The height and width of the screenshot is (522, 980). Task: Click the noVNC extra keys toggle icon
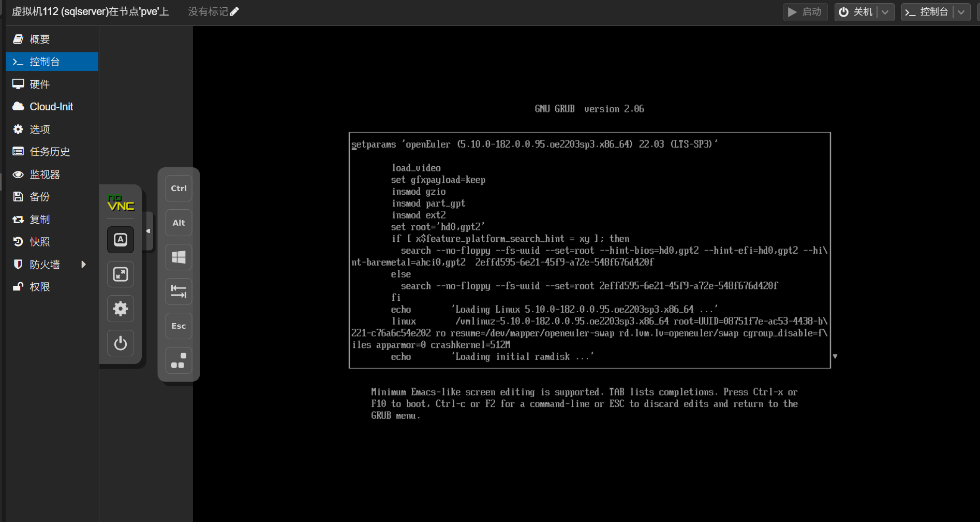point(121,240)
